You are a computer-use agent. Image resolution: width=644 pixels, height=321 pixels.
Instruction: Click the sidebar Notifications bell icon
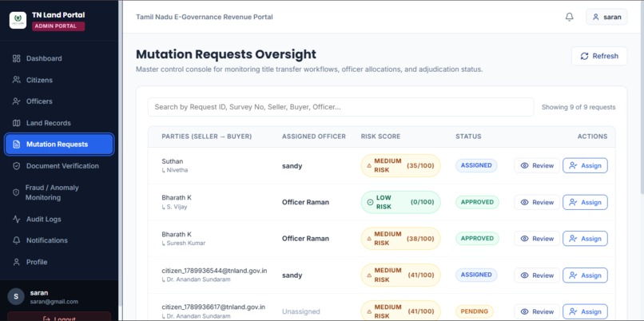coord(17,240)
